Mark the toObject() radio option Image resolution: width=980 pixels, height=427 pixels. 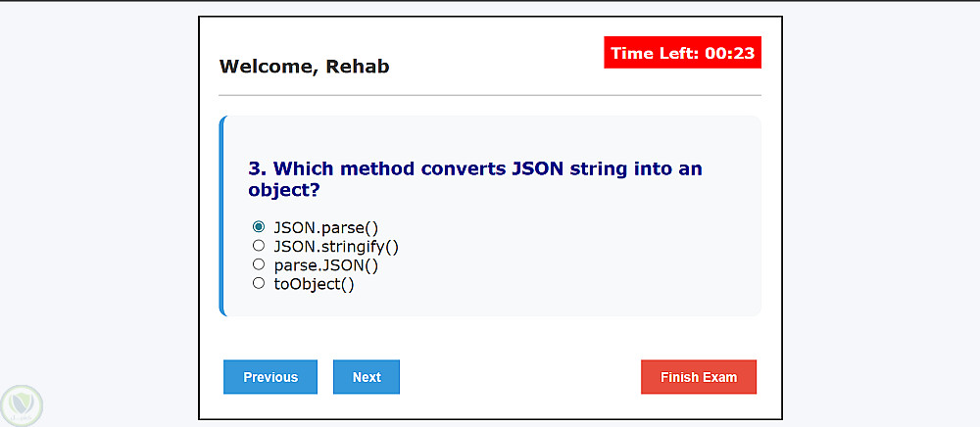click(x=259, y=283)
